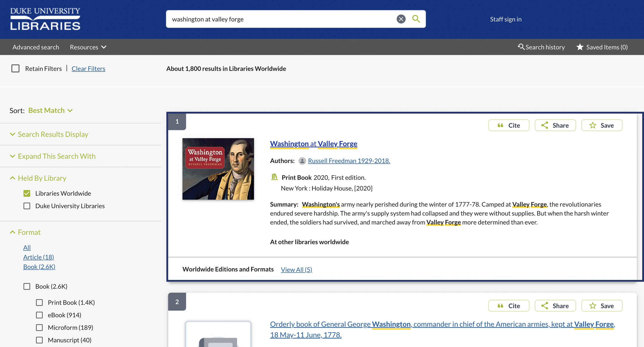Click Cite button on first result
The height and width of the screenshot is (347, 644).
tap(509, 125)
